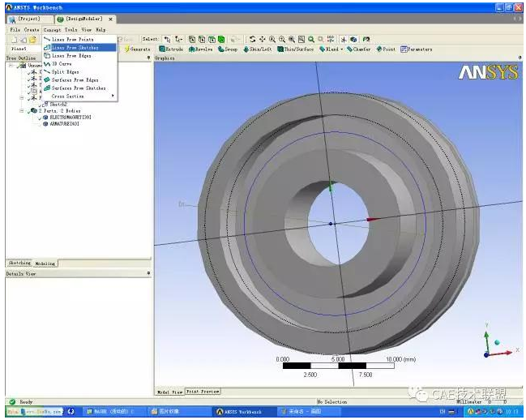
Task: Click the Previous View green magnifier
Action: pyautogui.click(x=311, y=39)
